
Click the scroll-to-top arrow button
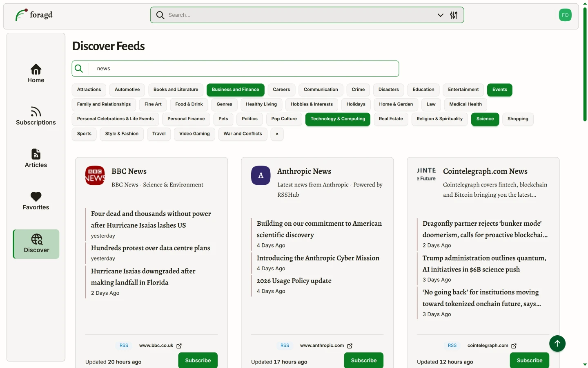pyautogui.click(x=557, y=343)
